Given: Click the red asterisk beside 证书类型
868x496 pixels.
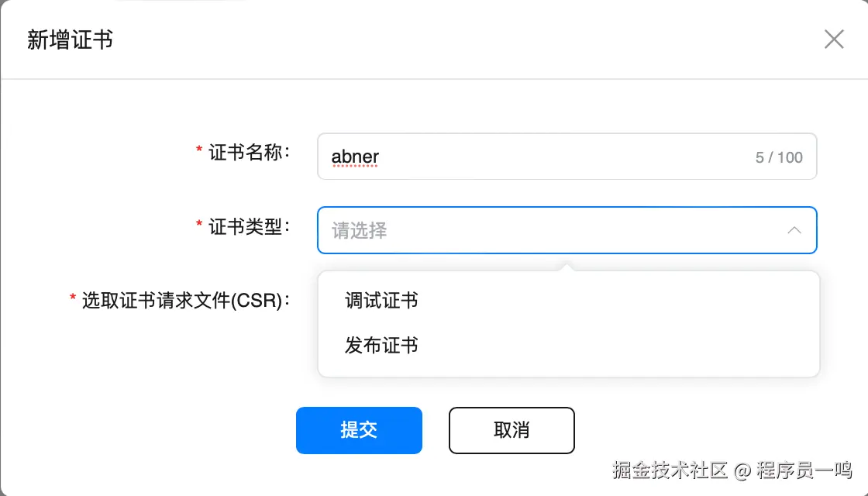Looking at the screenshot, I should [199, 226].
